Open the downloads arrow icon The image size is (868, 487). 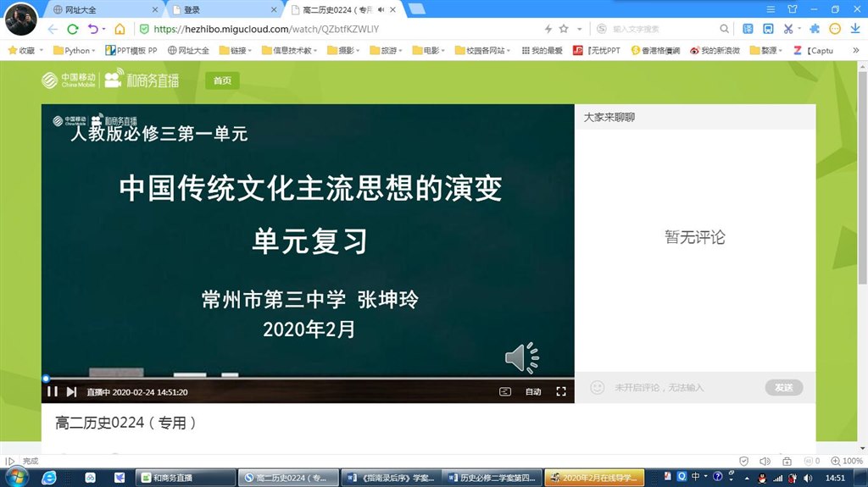(x=855, y=29)
